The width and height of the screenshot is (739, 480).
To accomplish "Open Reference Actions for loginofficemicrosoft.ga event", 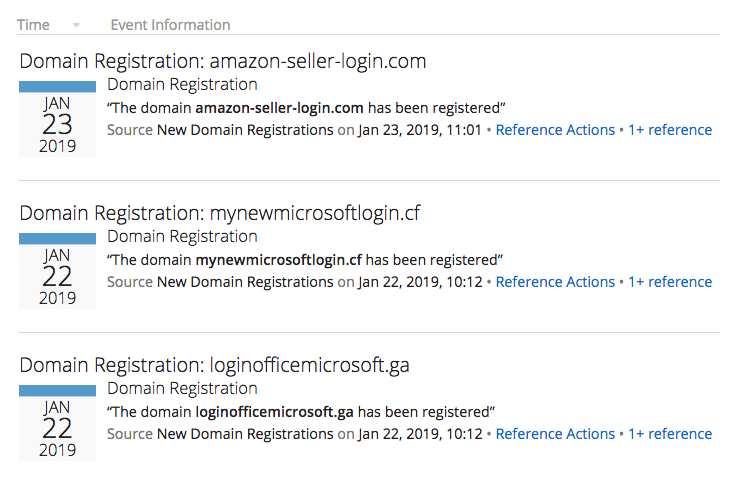I will click(555, 434).
